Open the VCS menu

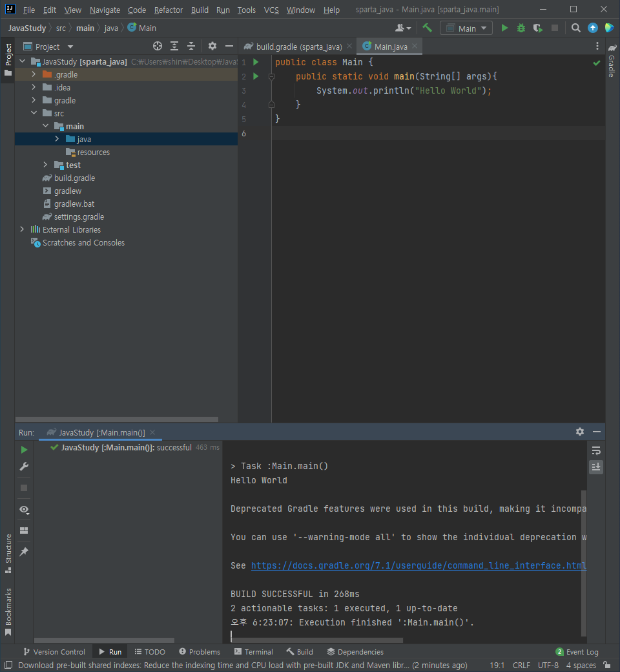coord(271,10)
